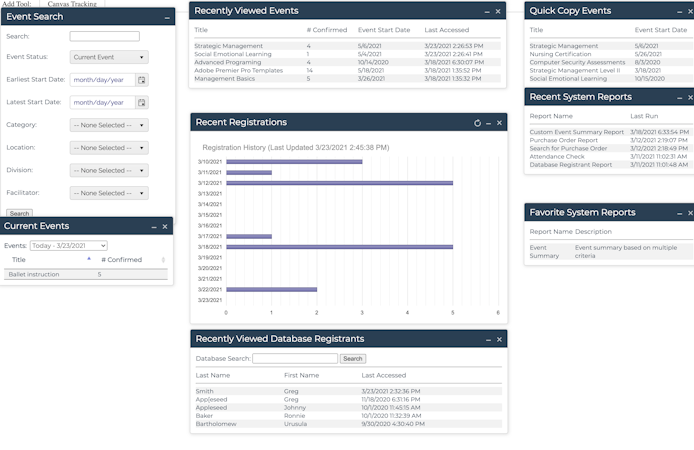Close the Recent Registrations panel
Viewport: 694px width, 450px height.
[x=499, y=123]
